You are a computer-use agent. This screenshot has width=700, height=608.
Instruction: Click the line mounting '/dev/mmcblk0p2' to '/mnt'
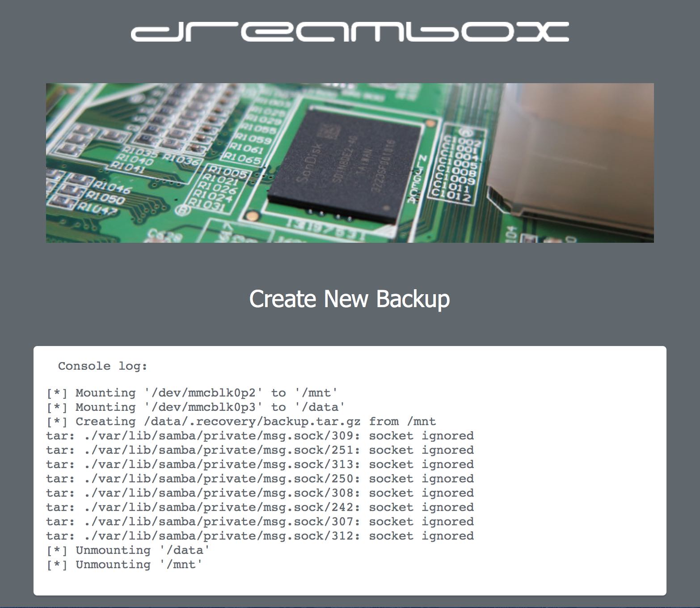click(192, 393)
